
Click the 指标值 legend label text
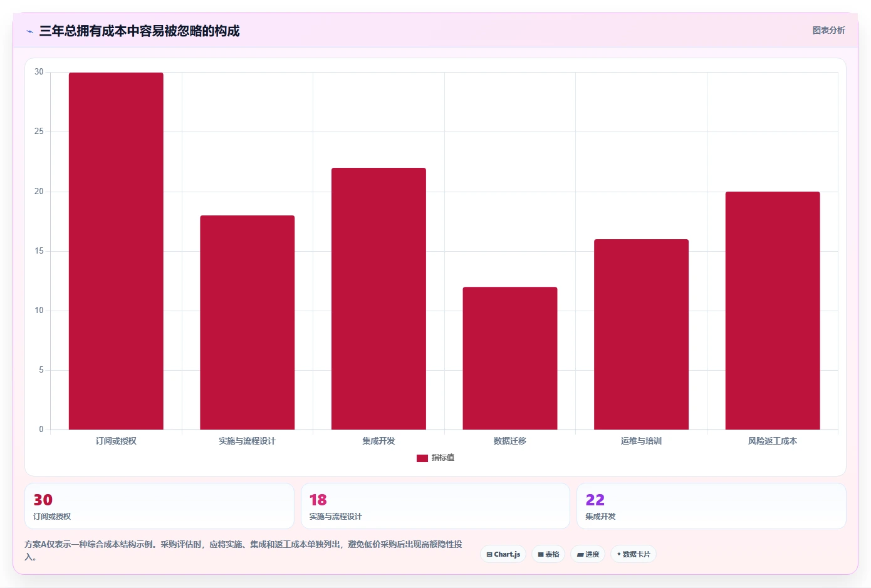pyautogui.click(x=443, y=458)
